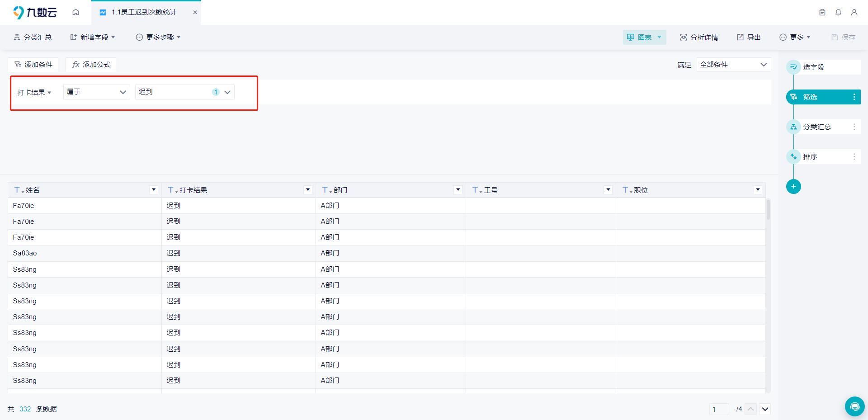Click the 选字段 step icon
Screen dimensions: 868x420
793,67
